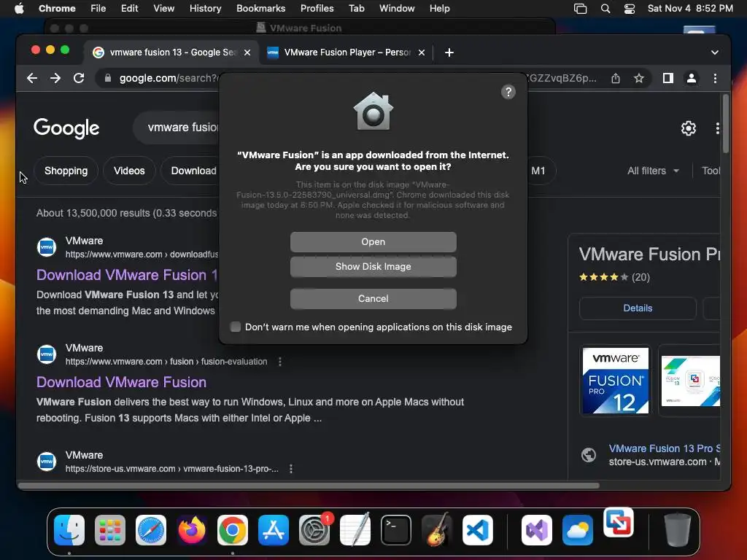Open VMware Fusion Pro 12 box thumbnail
The height and width of the screenshot is (560, 747).
[615, 381]
